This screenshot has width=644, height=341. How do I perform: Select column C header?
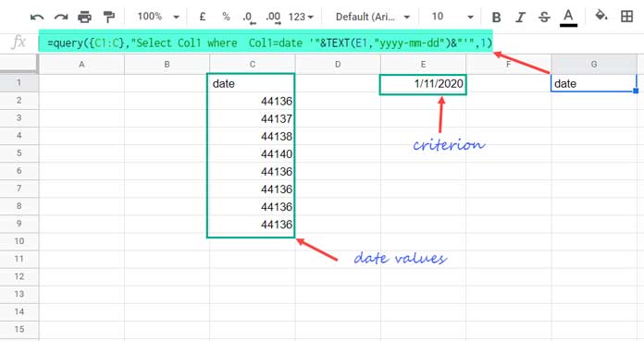253,64
